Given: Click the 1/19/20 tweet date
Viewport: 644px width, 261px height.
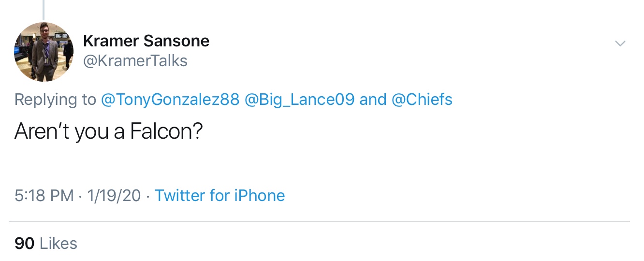Looking at the screenshot, I should (x=114, y=196).
